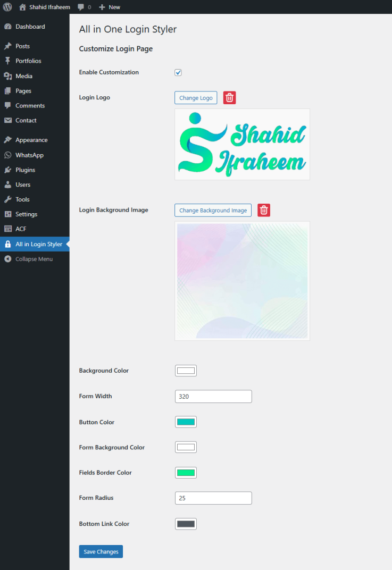The image size is (392, 570).
Task: Click Change Background Image button
Action: tap(213, 210)
